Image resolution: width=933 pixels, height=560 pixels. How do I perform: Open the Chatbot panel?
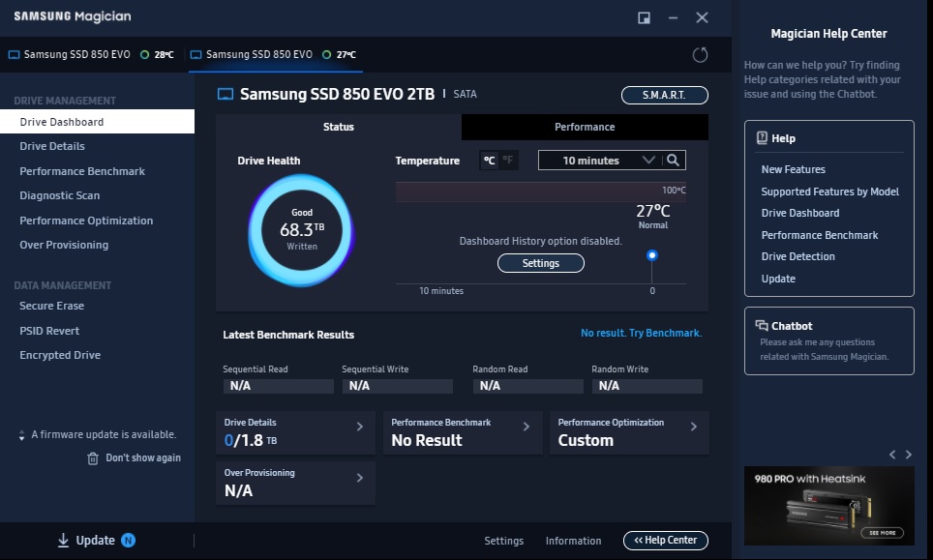tap(828, 340)
